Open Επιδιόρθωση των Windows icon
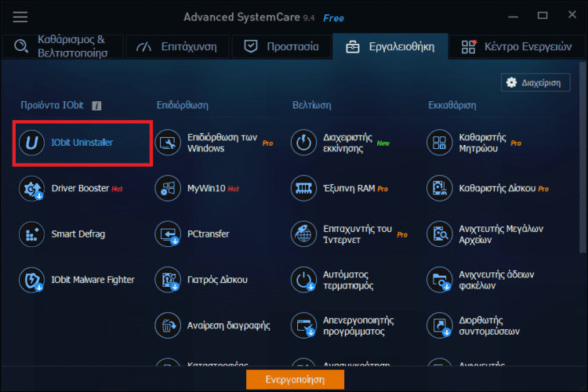The image size is (588, 392). pos(168,143)
